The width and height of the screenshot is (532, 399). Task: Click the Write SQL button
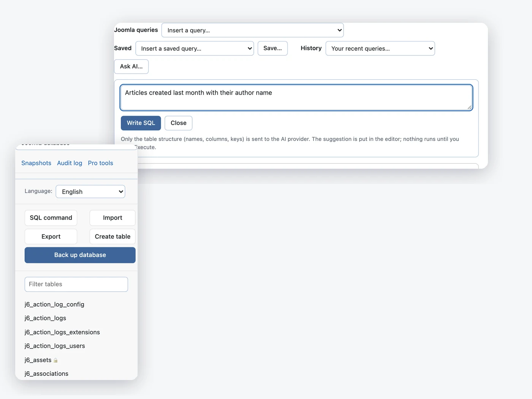point(141,123)
